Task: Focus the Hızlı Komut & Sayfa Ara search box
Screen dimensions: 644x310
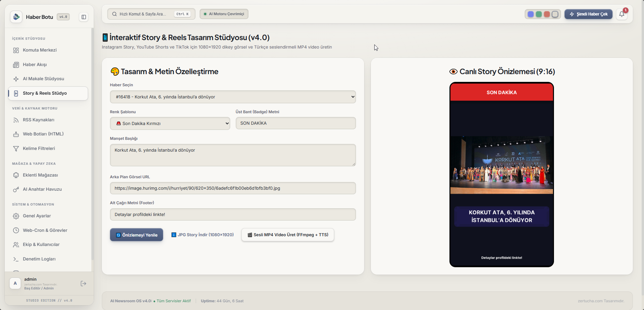Action: tap(151, 14)
